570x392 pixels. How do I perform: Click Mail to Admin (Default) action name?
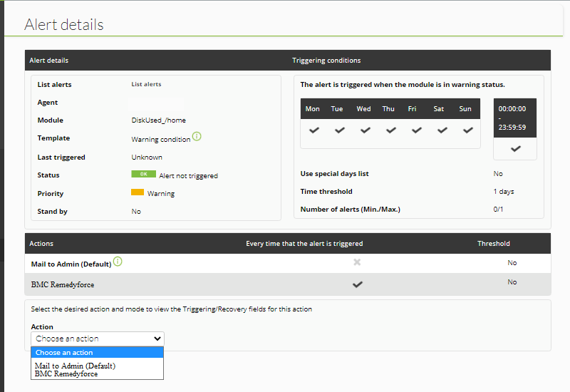click(x=71, y=264)
